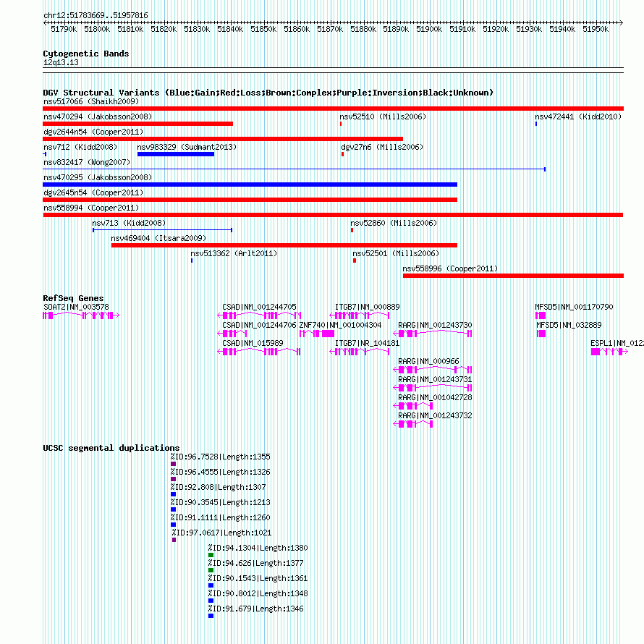644x644 pixels.
Task: Click duplication %ID:92.808|Length:1307 label
Action: pyautogui.click(x=219, y=487)
